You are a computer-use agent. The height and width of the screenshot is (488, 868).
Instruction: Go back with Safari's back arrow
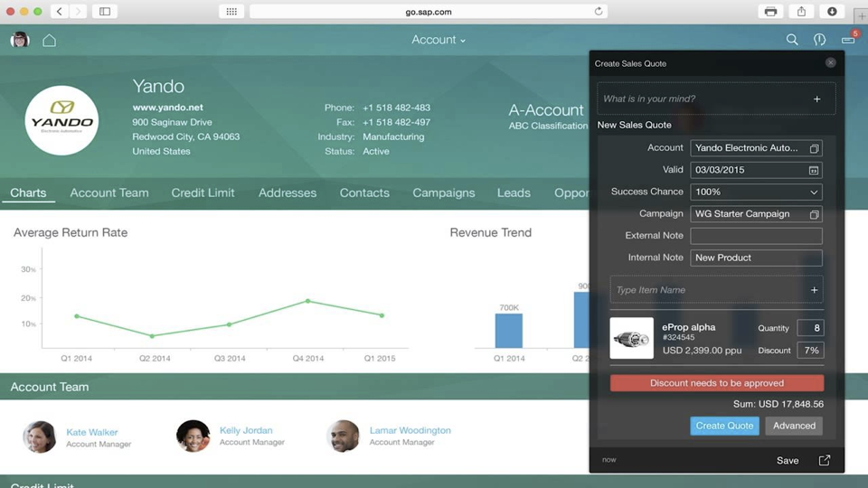point(60,11)
